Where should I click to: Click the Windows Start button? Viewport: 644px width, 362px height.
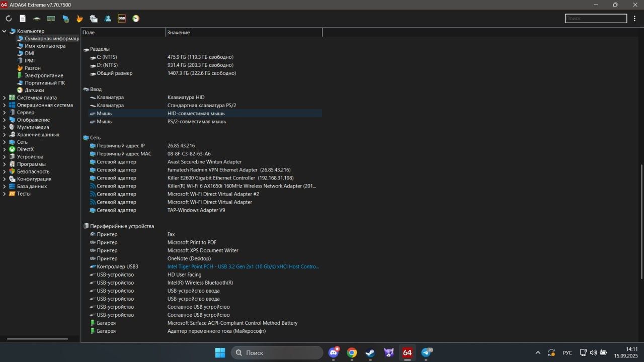[x=220, y=352]
